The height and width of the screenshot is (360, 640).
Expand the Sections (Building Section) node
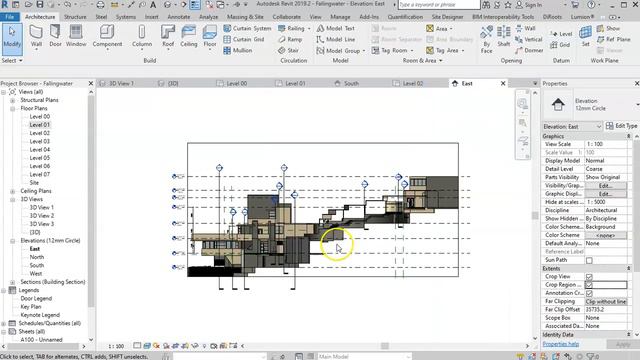(x=13, y=282)
